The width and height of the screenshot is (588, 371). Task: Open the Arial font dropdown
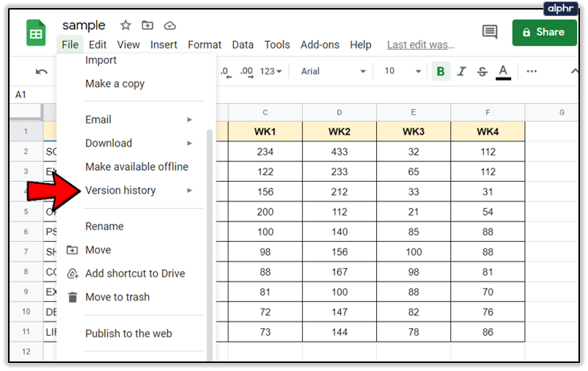pos(332,71)
